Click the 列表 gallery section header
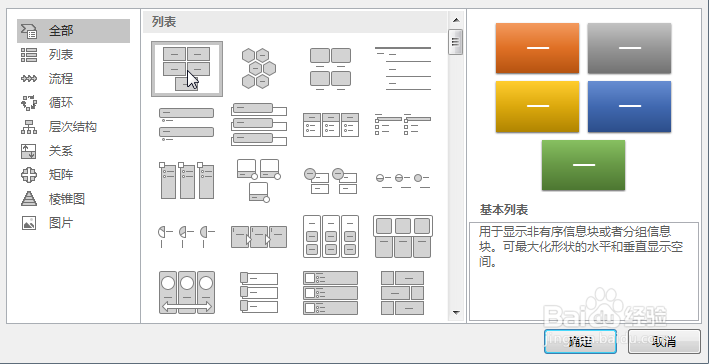The width and height of the screenshot is (709, 364). [x=164, y=22]
